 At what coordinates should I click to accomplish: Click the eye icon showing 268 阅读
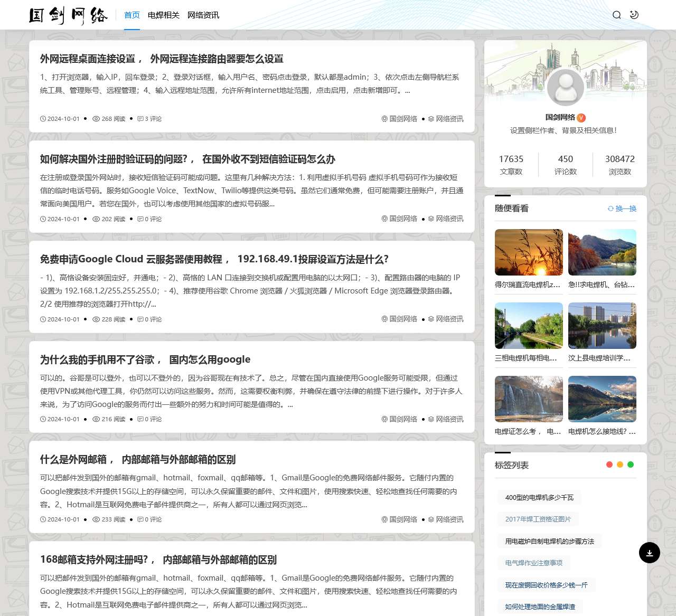pyautogui.click(x=96, y=119)
